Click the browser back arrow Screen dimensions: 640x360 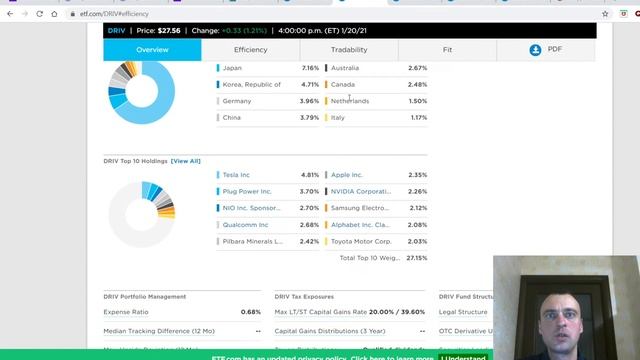10,14
